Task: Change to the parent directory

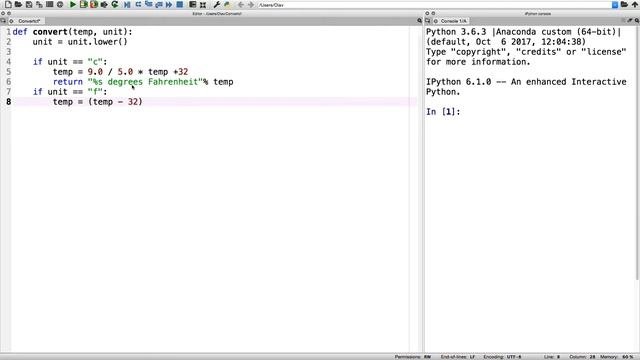Action: (x=635, y=4)
